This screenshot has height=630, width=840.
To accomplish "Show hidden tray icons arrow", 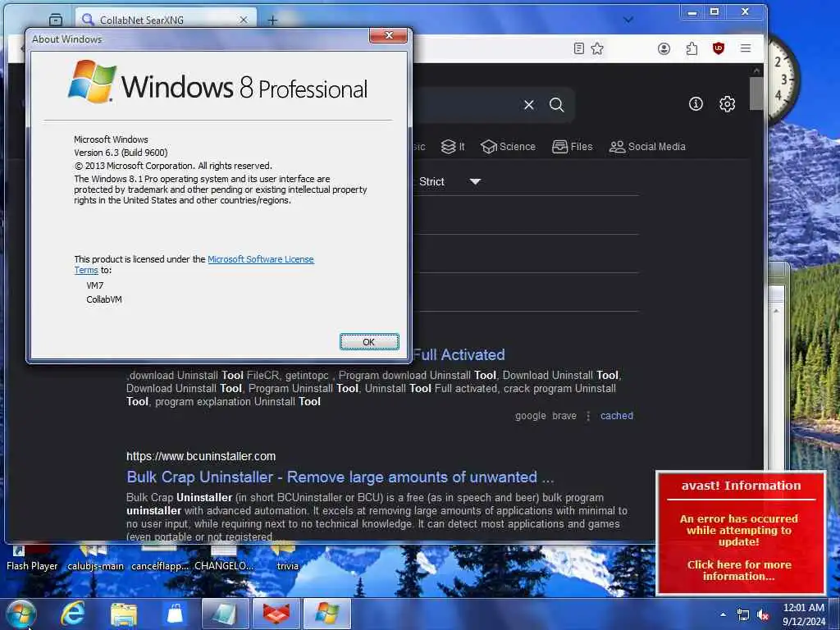I will [724, 614].
